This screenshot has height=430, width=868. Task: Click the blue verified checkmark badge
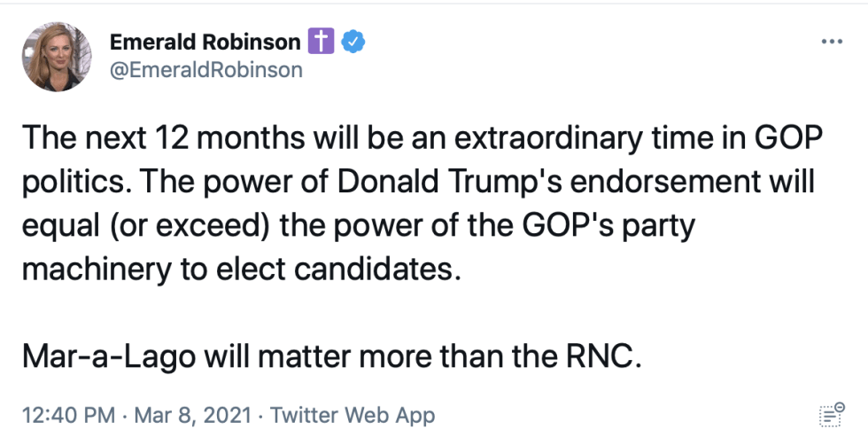point(353,42)
